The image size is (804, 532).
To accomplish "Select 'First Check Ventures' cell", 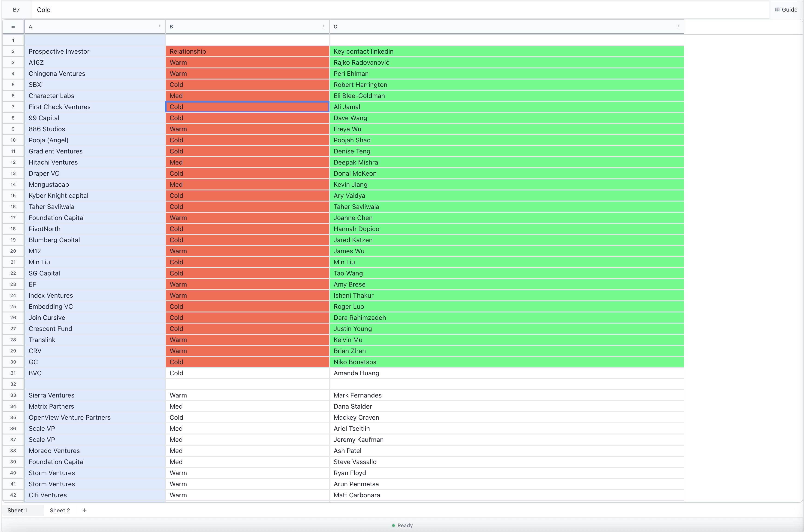I will pyautogui.click(x=95, y=107).
